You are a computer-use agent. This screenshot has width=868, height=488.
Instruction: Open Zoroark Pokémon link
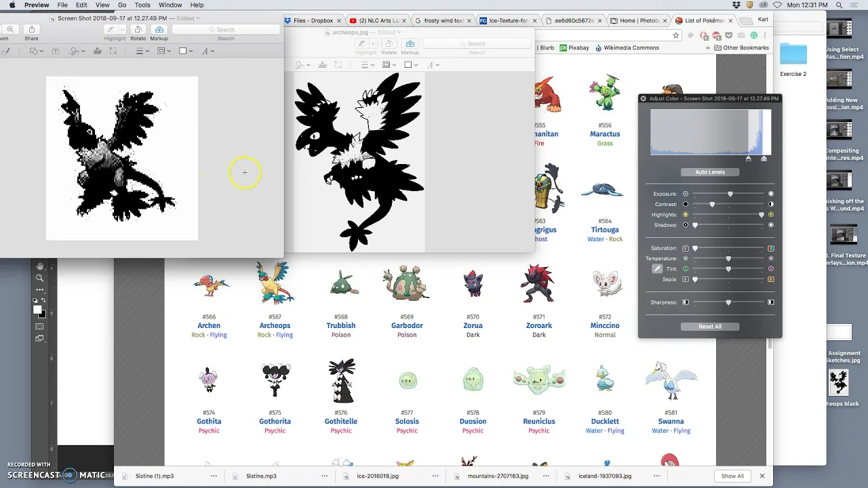[x=539, y=325]
